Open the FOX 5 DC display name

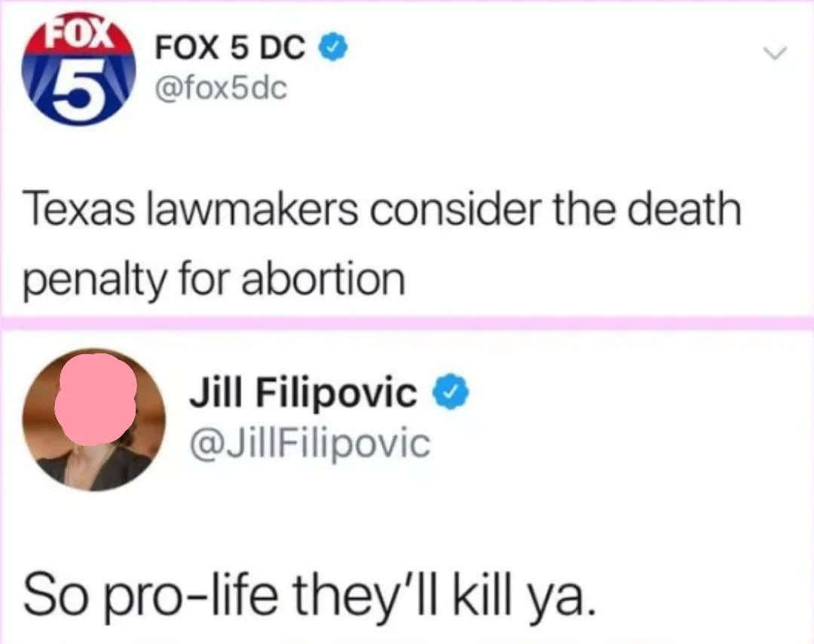click(x=231, y=49)
